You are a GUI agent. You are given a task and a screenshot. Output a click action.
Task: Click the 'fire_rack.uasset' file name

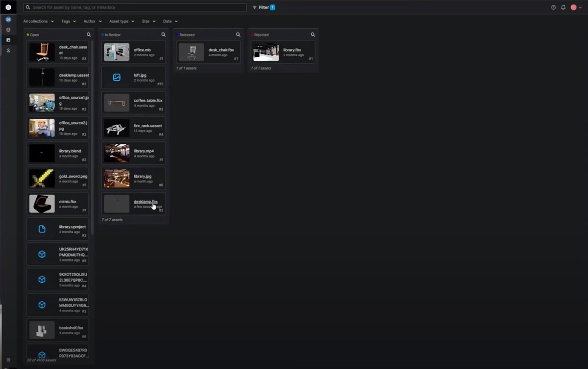point(148,126)
